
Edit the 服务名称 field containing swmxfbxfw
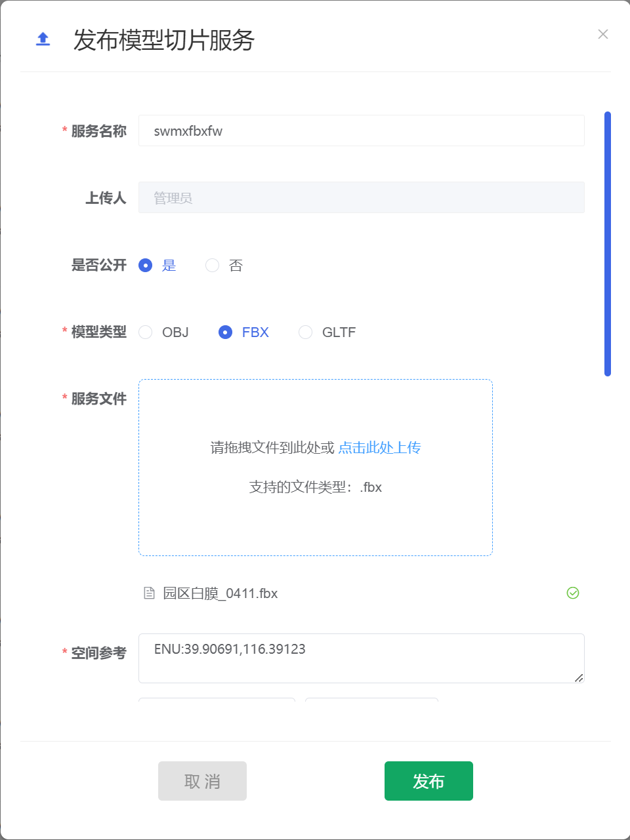pos(362,130)
